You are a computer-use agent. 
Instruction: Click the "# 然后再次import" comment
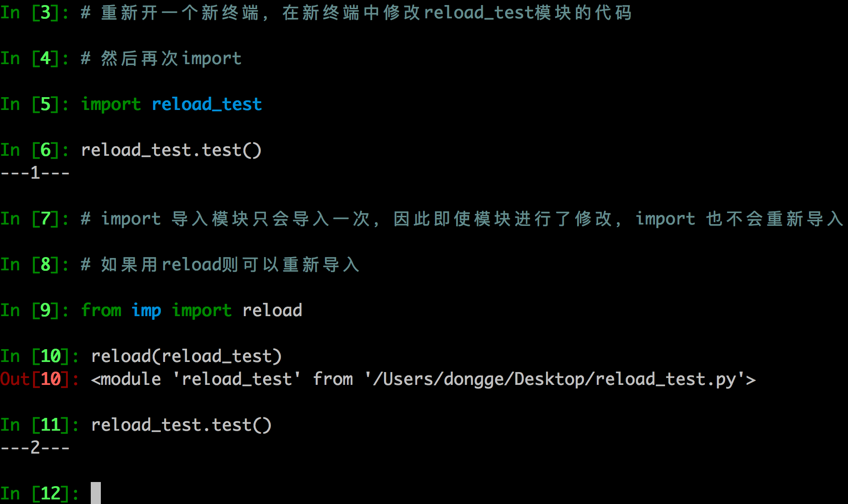click(x=161, y=59)
